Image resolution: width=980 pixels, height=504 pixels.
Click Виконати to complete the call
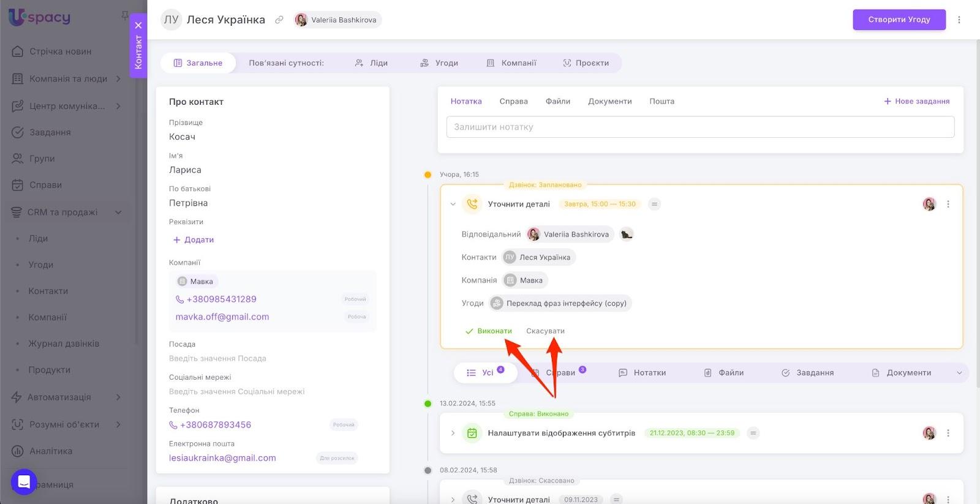pos(488,331)
